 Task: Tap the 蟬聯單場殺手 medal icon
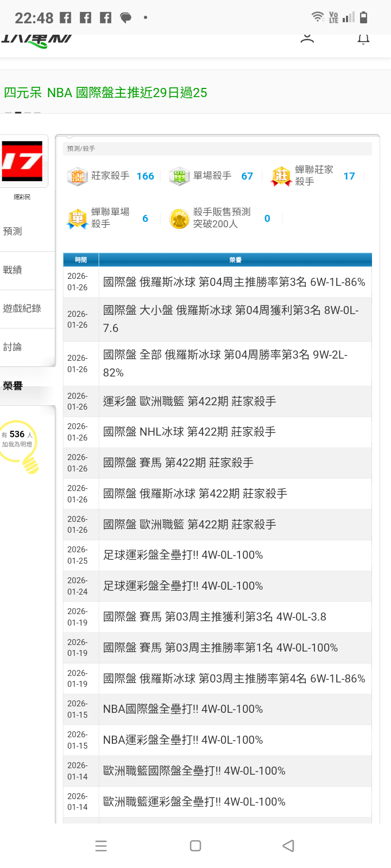[x=77, y=219]
